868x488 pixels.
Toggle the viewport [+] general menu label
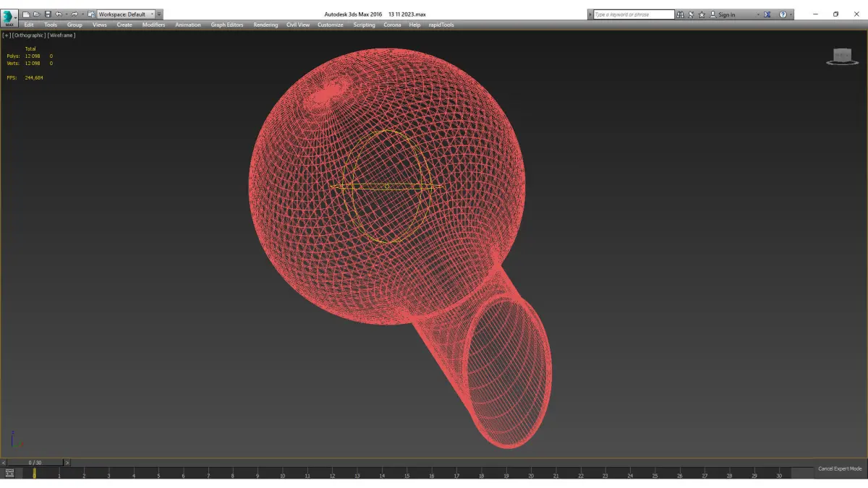pos(7,35)
